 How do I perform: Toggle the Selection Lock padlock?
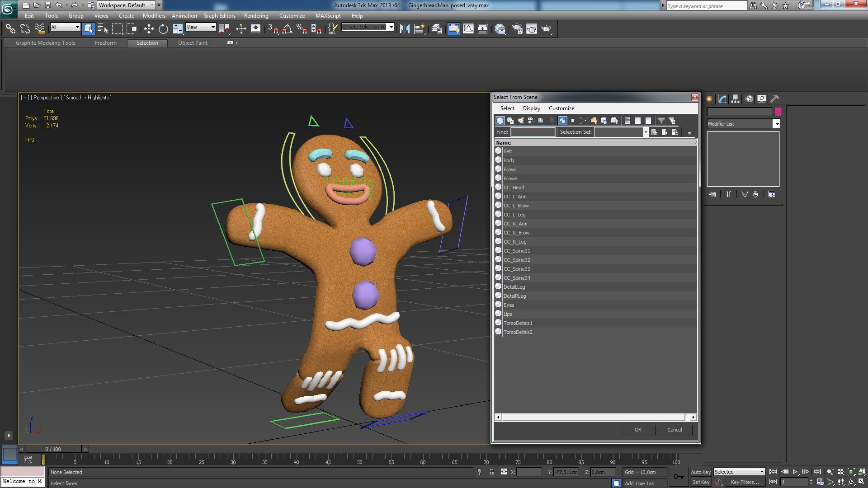click(491, 472)
